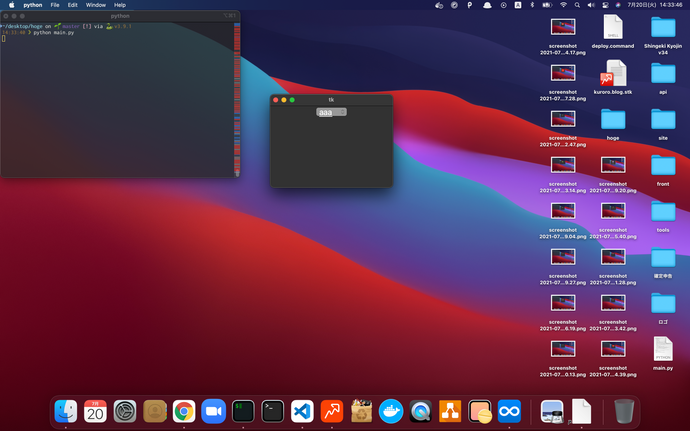Viewport: 690px width, 431px height.
Task: Open the Terminal app with white prompt in Dock
Action: tap(273, 412)
